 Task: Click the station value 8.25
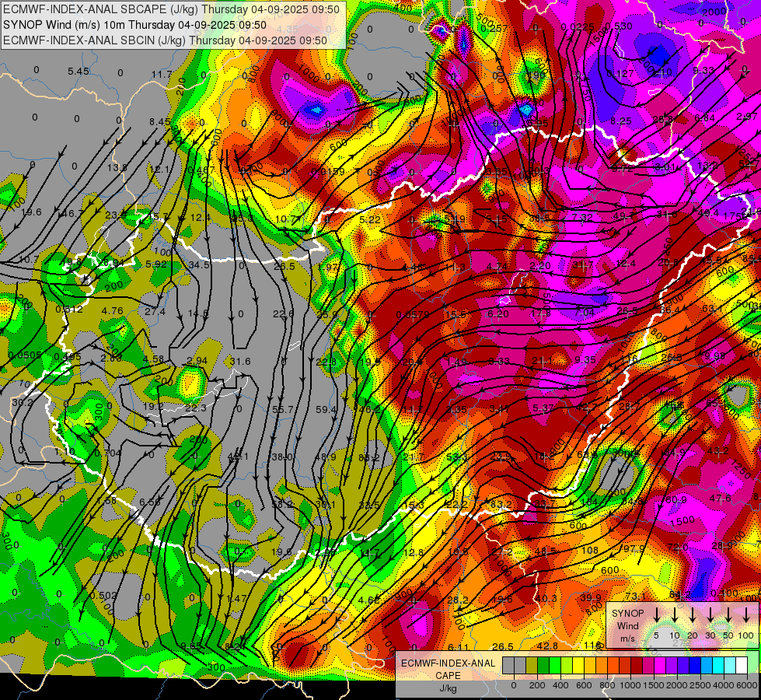tap(621, 121)
